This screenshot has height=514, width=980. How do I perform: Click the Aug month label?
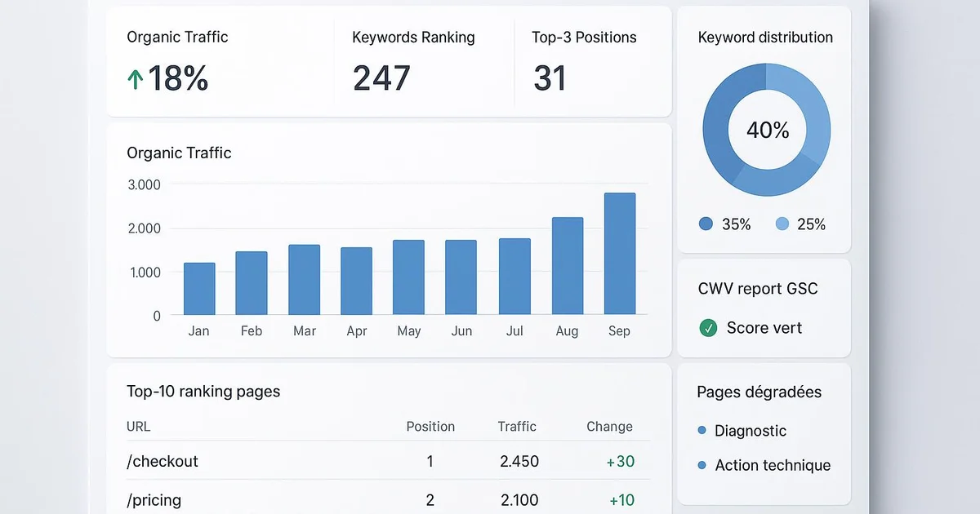[567, 331]
